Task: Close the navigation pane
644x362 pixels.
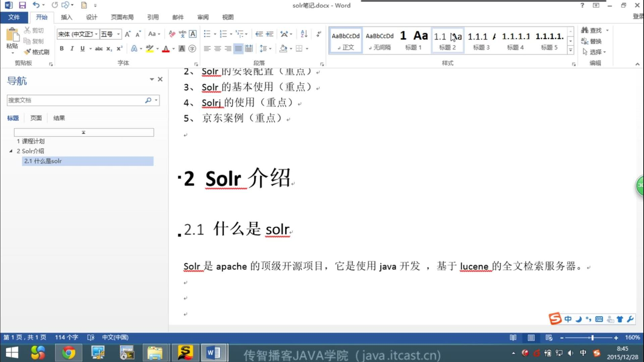Action: click(160, 79)
